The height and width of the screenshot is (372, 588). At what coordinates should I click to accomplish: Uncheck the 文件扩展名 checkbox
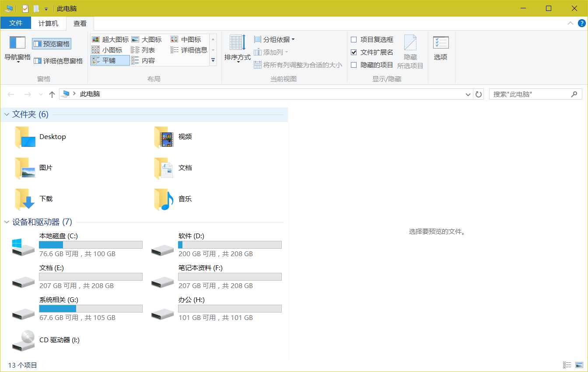click(x=354, y=52)
